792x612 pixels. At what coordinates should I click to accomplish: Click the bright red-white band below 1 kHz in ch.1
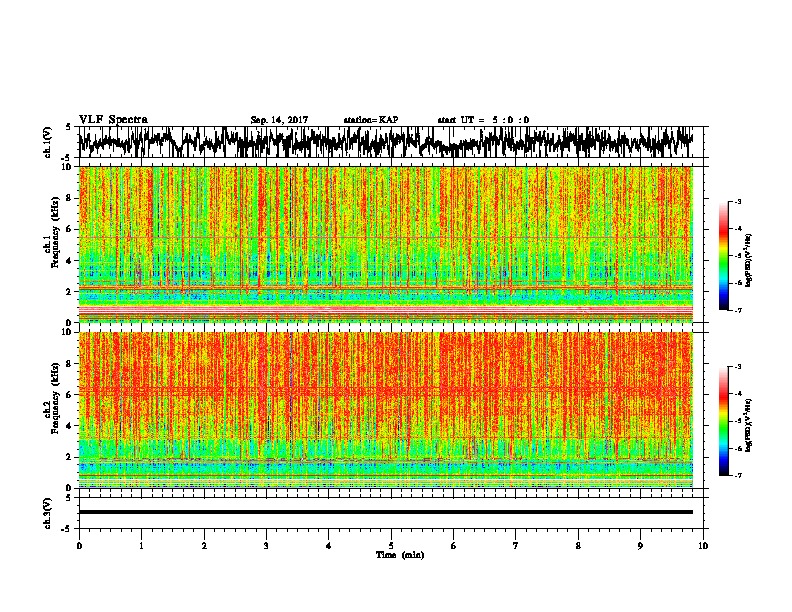(385, 309)
